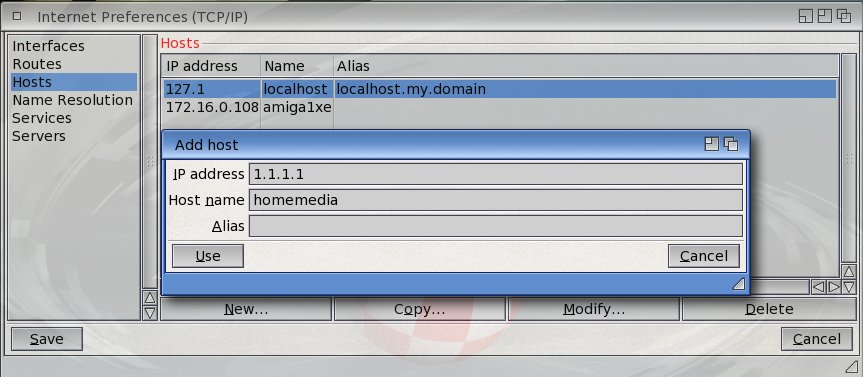Select the 172.16.0.108 host row
The image size is (863, 377).
coord(500,107)
